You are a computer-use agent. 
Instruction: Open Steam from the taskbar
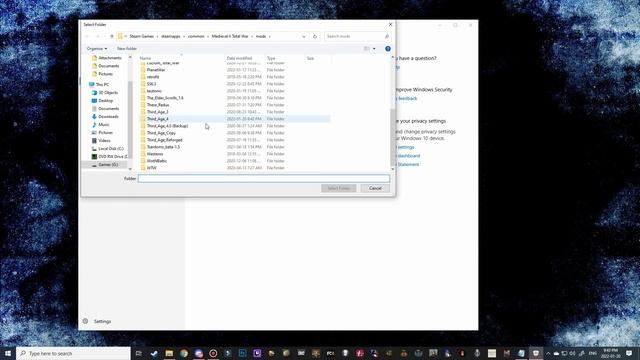(x=154, y=353)
